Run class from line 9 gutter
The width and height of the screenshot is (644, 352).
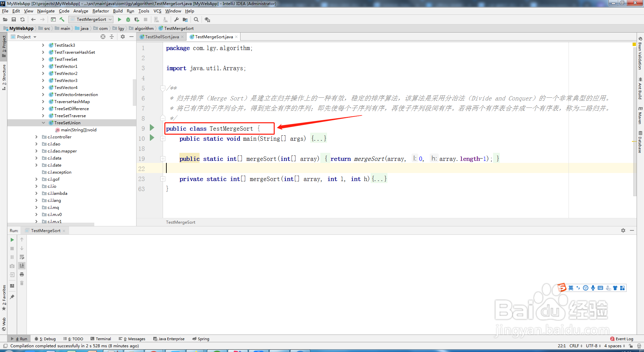(x=152, y=128)
